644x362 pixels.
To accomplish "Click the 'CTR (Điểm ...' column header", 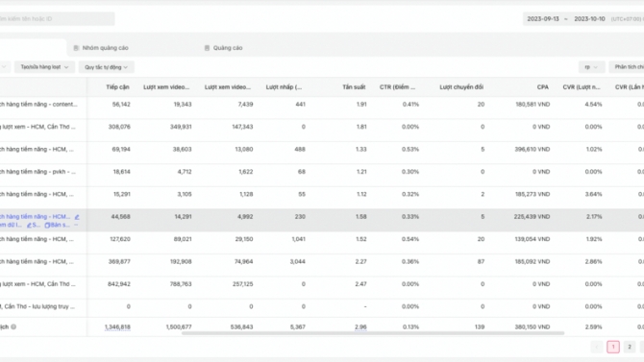I will pyautogui.click(x=397, y=87).
